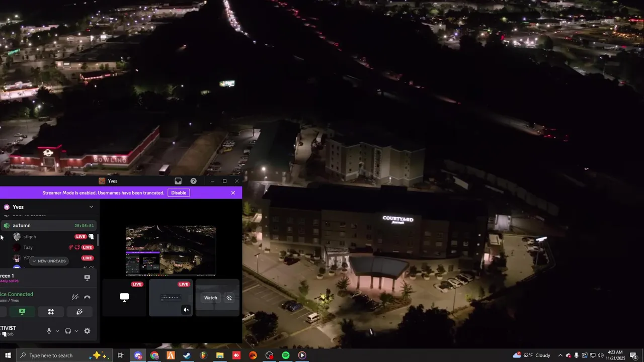This screenshot has height=362, width=644.
Task: Click the taskbar search box
Action: (x=63, y=355)
